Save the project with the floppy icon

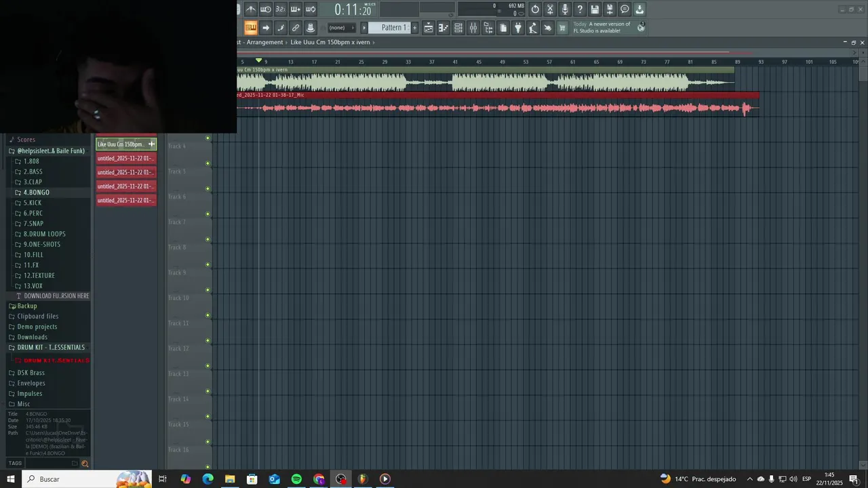pos(595,9)
